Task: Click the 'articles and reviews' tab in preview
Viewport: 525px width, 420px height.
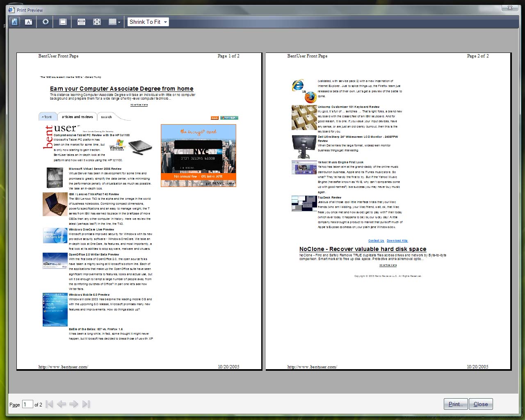Action: tap(78, 117)
